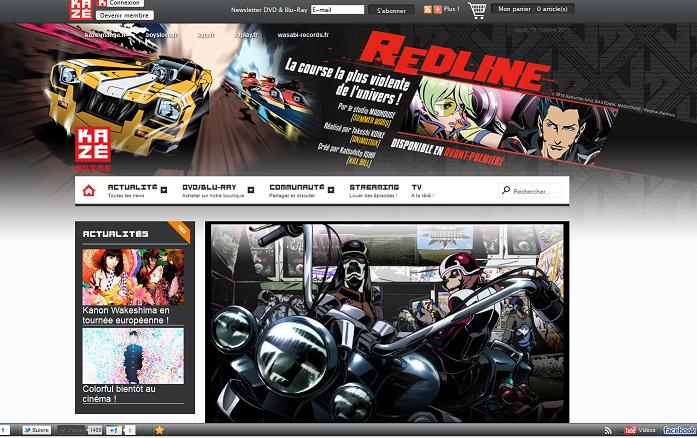Click the Connexion login button
697x438 pixels.
(120, 3)
